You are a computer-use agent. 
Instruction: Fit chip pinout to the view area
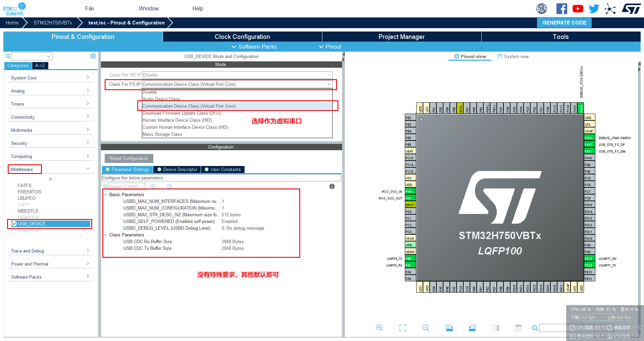pos(403,328)
